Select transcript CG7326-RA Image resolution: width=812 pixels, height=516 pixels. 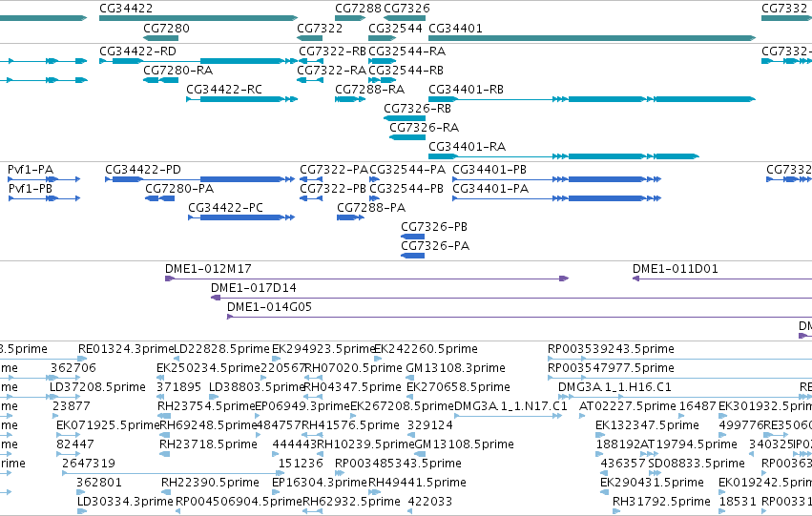424,128
